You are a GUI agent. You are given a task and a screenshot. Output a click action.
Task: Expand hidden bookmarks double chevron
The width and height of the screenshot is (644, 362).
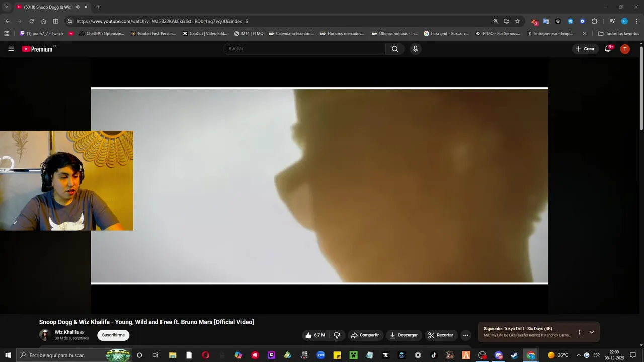pos(584,34)
